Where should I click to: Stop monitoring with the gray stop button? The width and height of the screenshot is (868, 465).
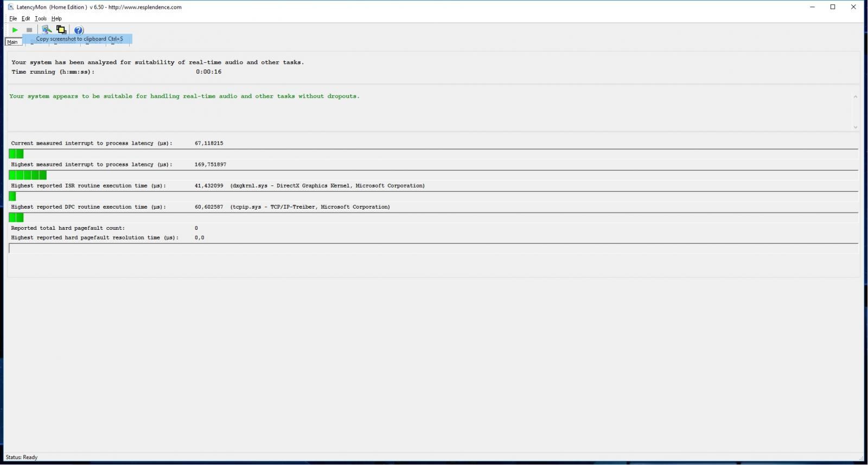pyautogui.click(x=29, y=30)
